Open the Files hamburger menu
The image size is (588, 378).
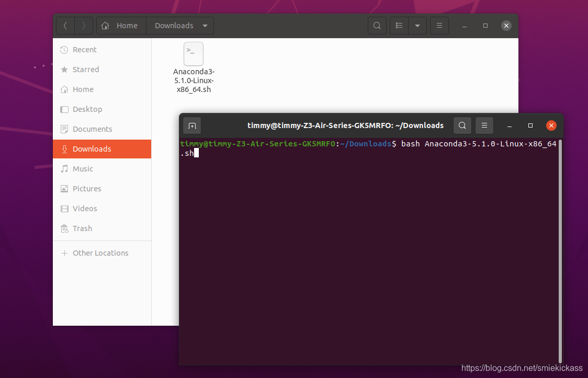point(439,26)
